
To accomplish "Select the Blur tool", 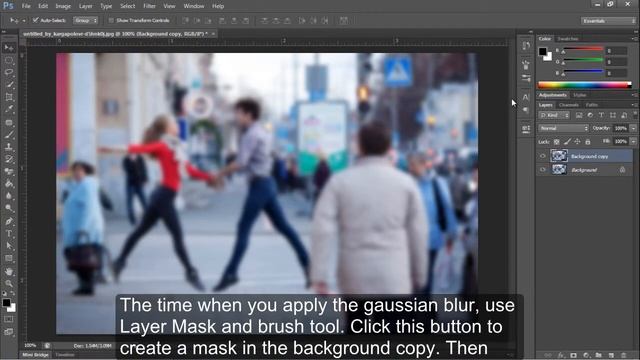I will (x=9, y=196).
